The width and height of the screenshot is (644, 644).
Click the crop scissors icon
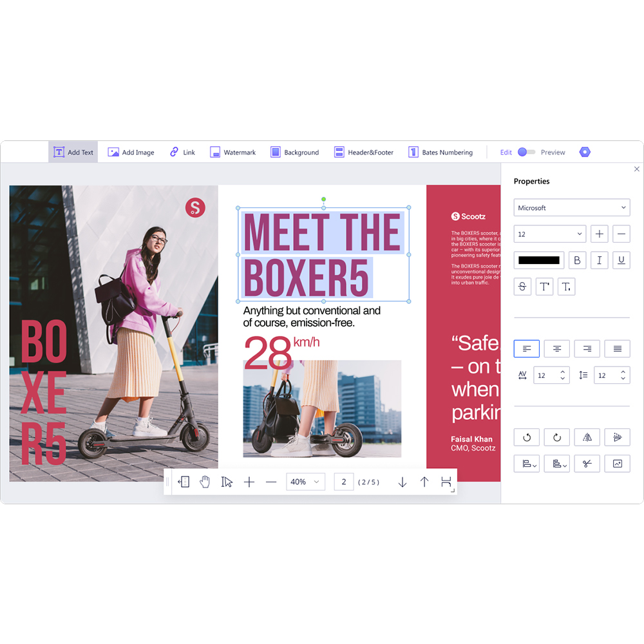(587, 464)
